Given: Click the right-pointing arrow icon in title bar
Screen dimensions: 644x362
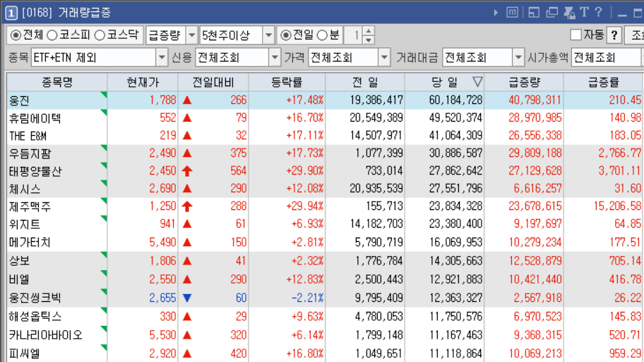Looking at the screenshot, I should coord(496,13).
